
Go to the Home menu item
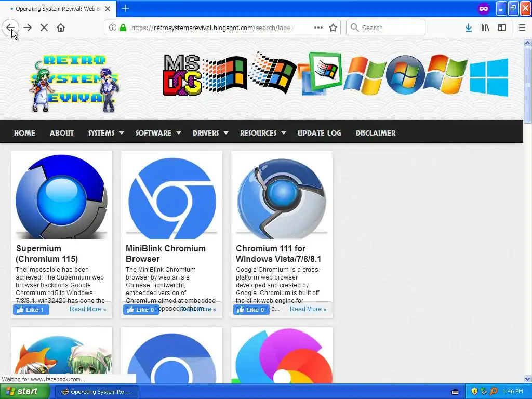(x=24, y=133)
